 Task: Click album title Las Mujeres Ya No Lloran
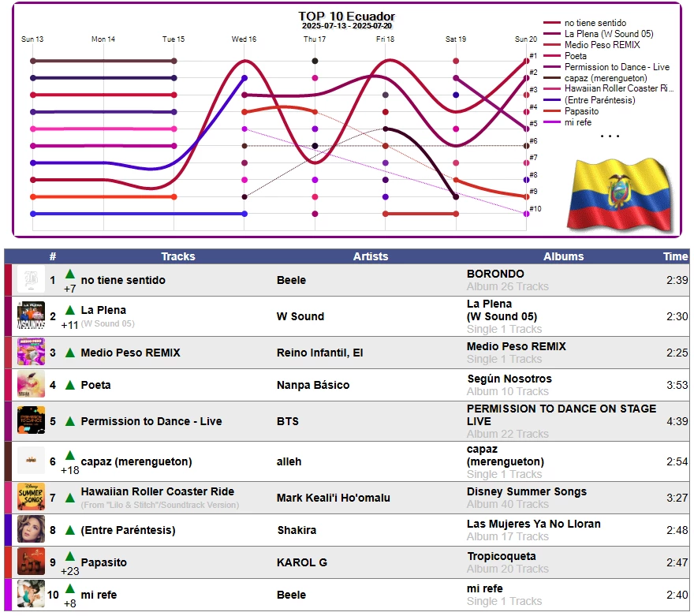tap(533, 524)
